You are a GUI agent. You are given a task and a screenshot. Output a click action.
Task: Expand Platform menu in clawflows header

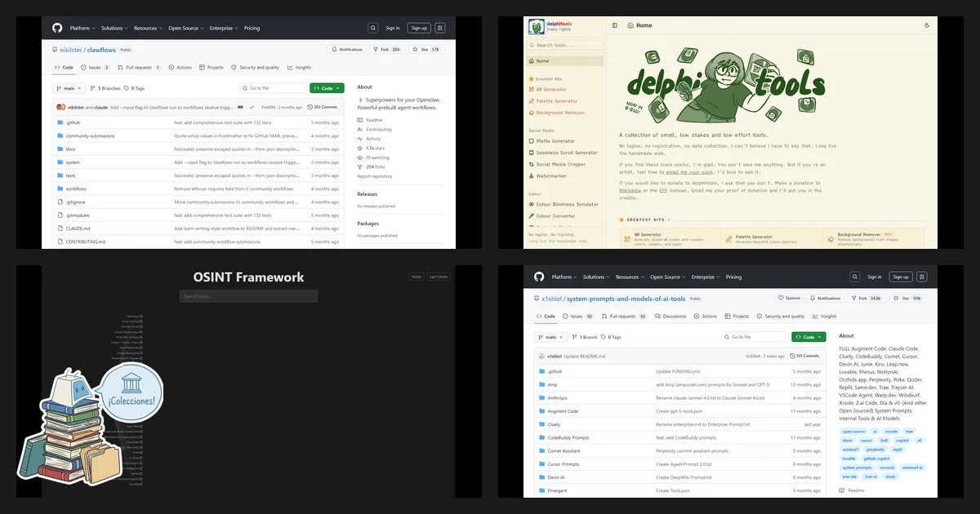[x=82, y=28]
